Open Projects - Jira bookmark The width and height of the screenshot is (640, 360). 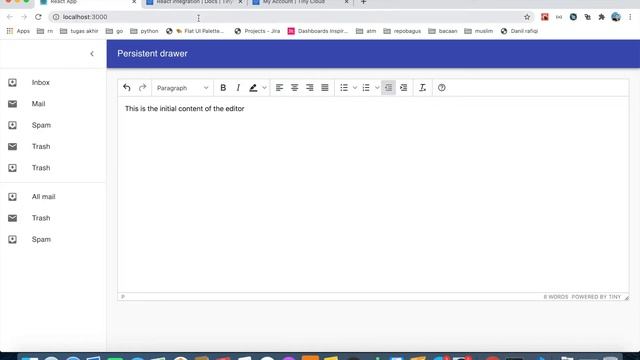(x=257, y=31)
